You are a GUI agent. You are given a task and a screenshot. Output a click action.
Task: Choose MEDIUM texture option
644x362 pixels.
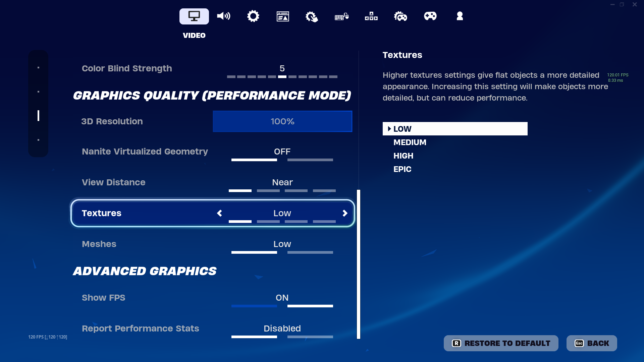tap(410, 142)
